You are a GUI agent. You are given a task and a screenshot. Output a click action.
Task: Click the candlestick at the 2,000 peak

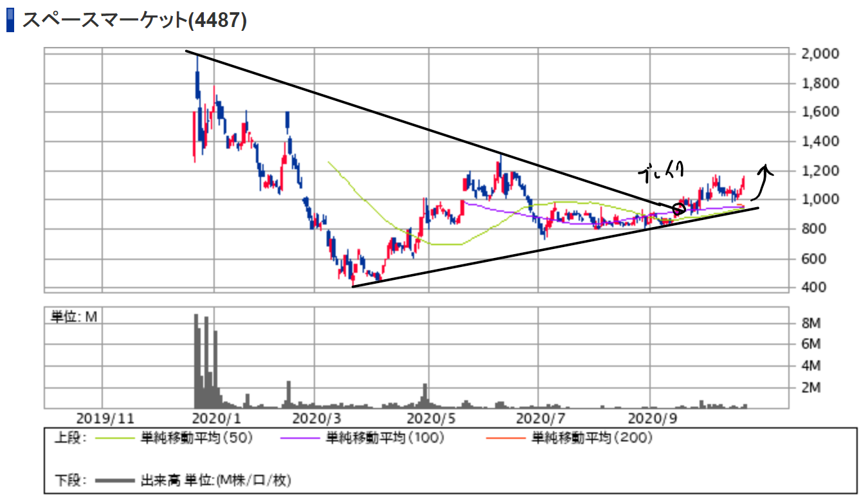click(x=197, y=76)
